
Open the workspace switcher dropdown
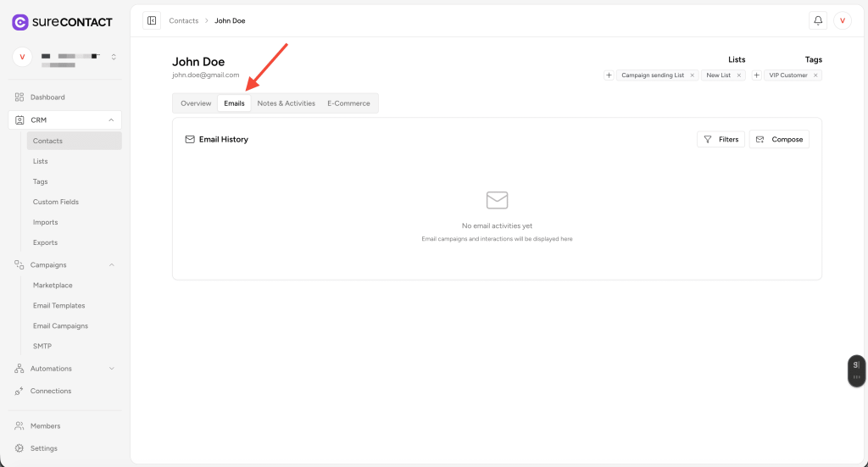[x=114, y=57]
